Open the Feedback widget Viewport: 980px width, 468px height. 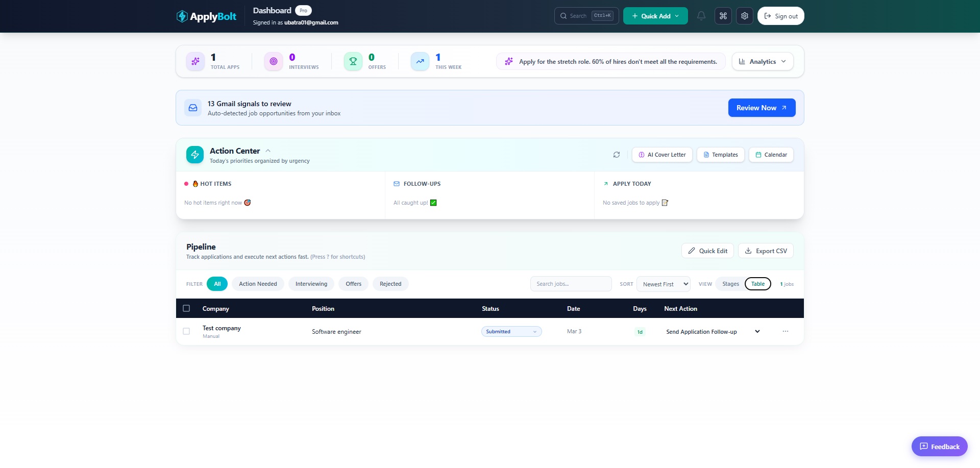pyautogui.click(x=940, y=447)
